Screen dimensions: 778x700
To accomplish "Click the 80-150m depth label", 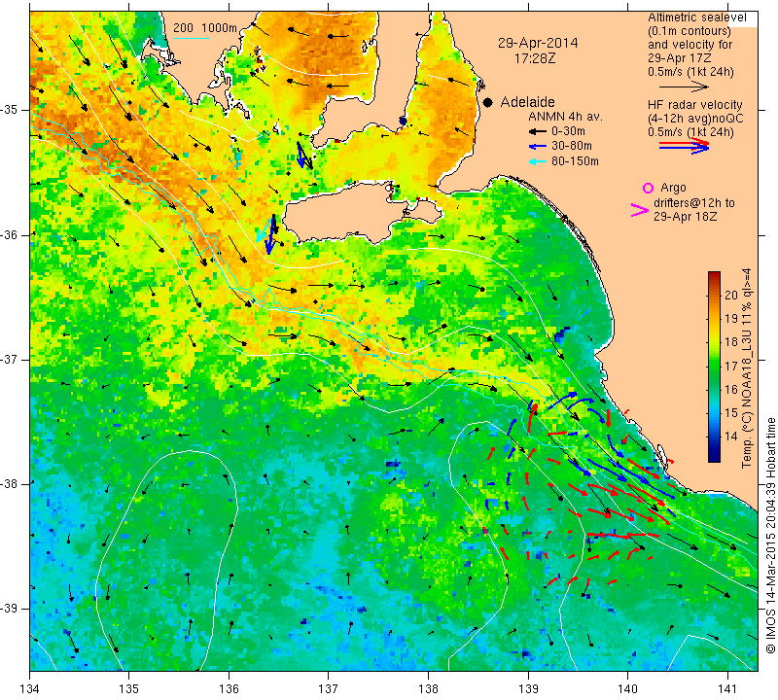I will [575, 161].
